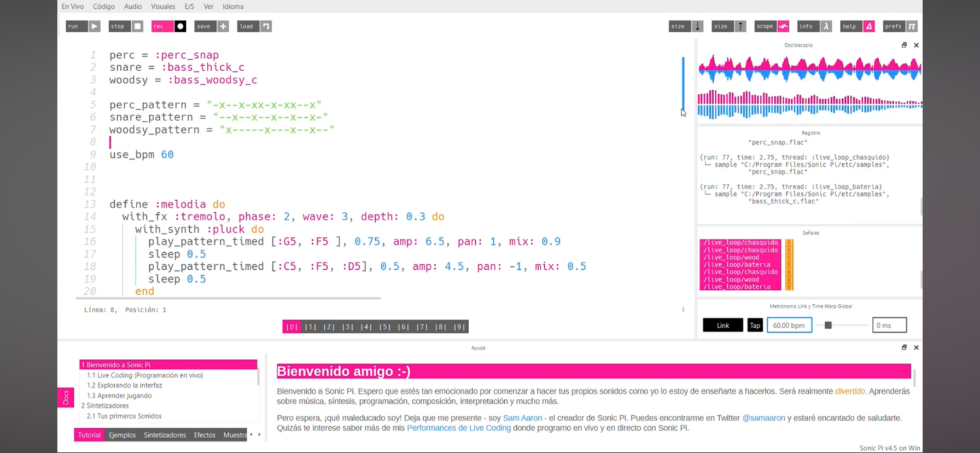The width and height of the screenshot is (980, 453).
Task: Select the Muestras help tab
Action: (234, 435)
